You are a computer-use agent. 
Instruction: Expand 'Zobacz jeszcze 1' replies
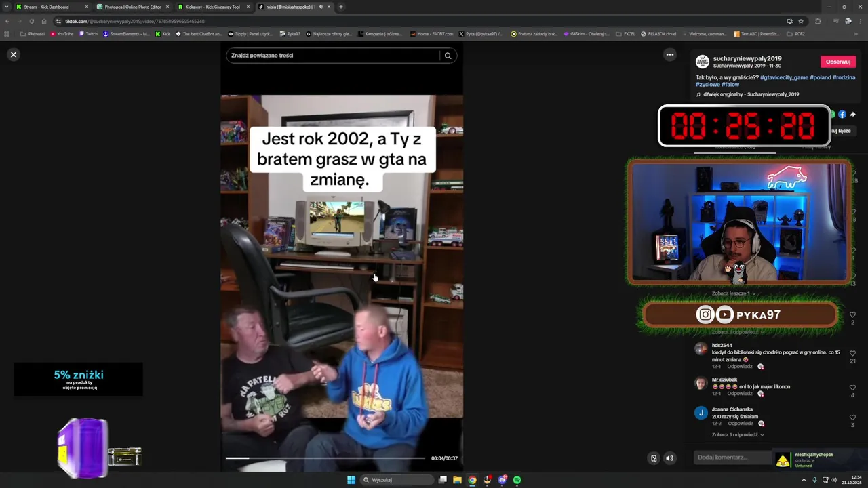(x=734, y=293)
